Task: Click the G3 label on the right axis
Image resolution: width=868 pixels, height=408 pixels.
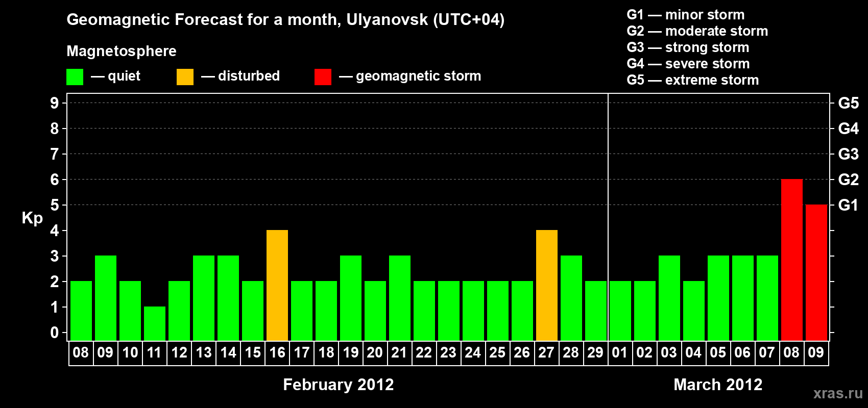Action: pos(849,154)
